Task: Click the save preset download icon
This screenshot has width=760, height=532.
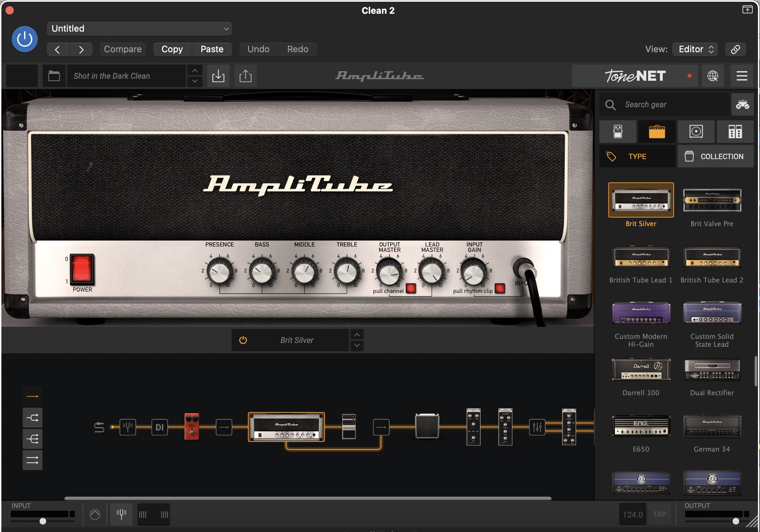Action: (218, 76)
